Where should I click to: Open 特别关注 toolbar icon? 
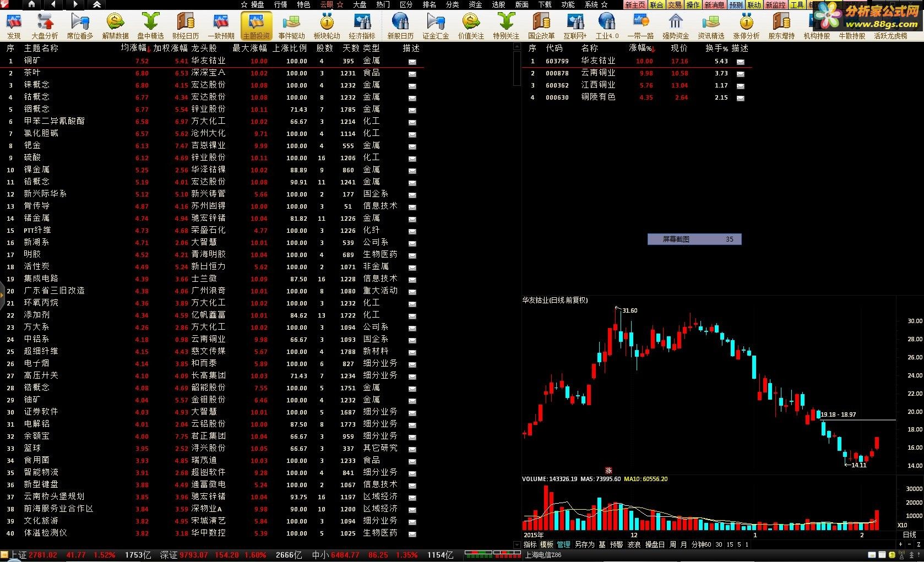point(506,26)
